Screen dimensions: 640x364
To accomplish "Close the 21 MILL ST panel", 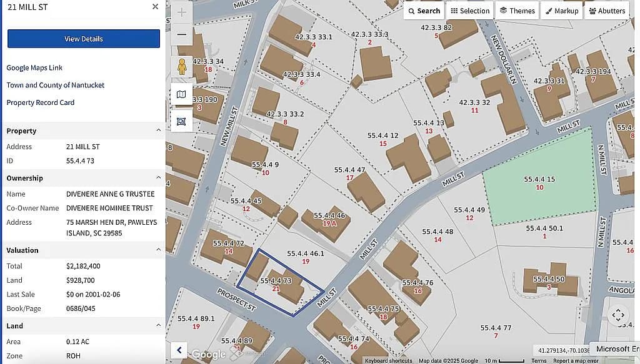I will click(x=155, y=7).
